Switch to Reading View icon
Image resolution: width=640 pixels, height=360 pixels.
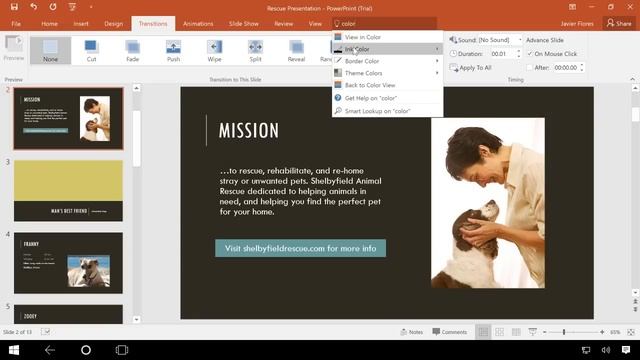[516, 332]
